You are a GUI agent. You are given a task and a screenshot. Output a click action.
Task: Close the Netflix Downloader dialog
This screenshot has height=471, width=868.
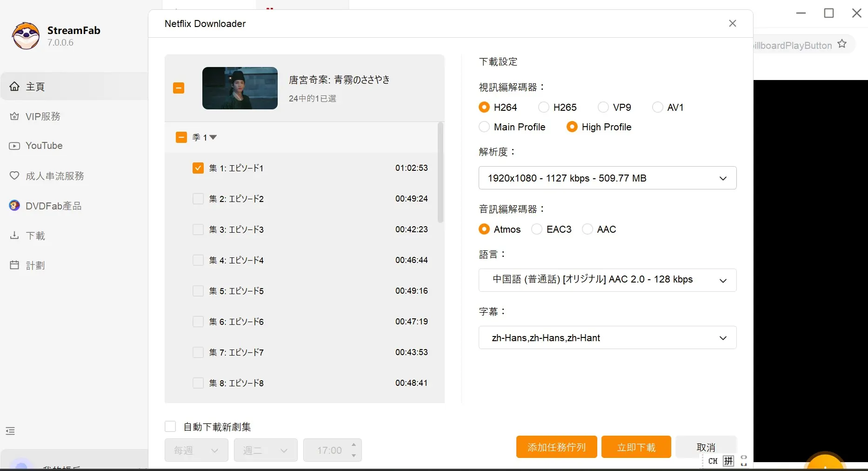point(733,23)
